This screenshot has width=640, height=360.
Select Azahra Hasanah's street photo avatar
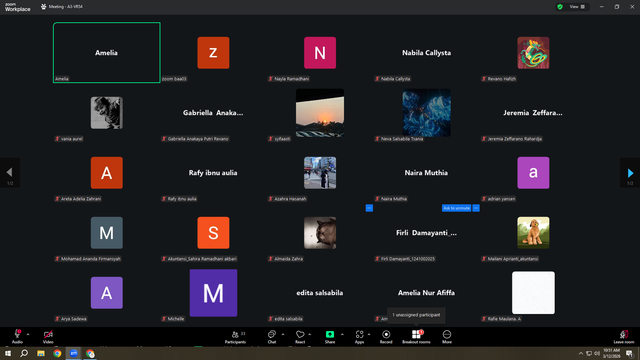pyautogui.click(x=320, y=173)
